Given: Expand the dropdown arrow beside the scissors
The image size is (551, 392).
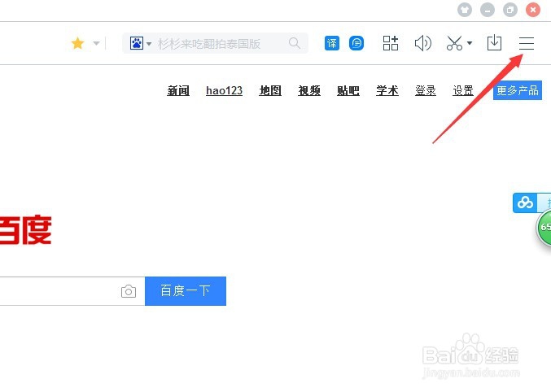Looking at the screenshot, I should point(470,43).
